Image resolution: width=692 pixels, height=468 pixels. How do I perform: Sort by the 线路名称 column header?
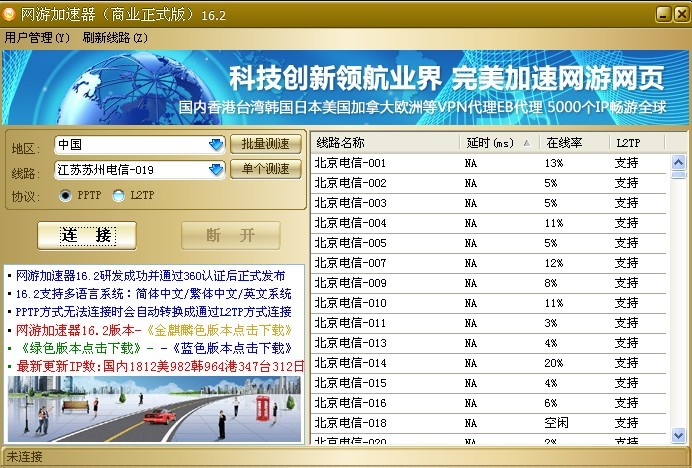(x=385, y=143)
